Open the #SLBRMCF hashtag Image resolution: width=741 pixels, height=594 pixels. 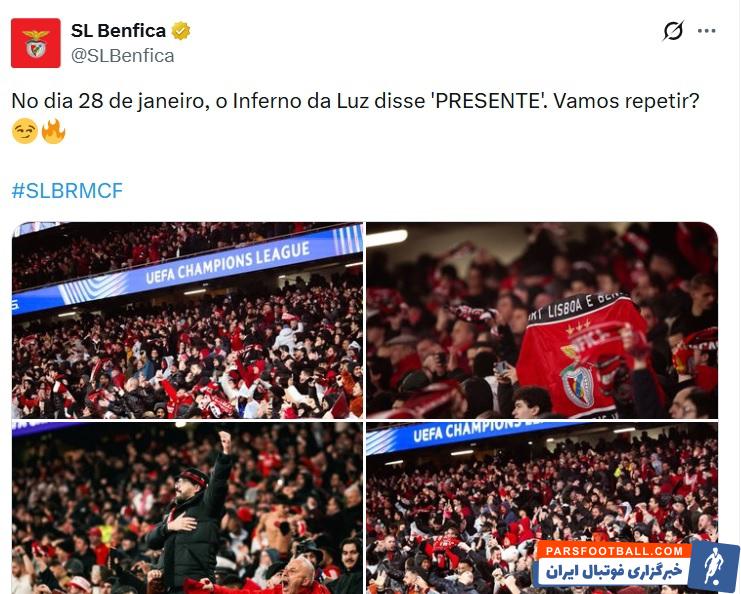coord(67,190)
